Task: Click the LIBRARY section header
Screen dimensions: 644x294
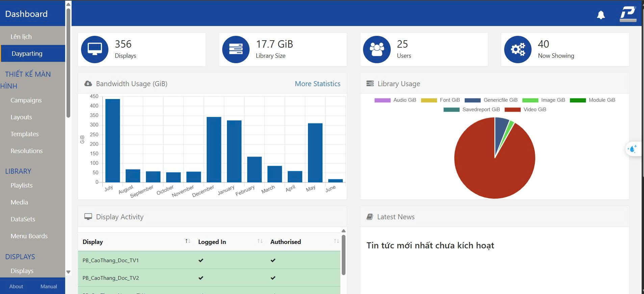Action: click(18, 171)
